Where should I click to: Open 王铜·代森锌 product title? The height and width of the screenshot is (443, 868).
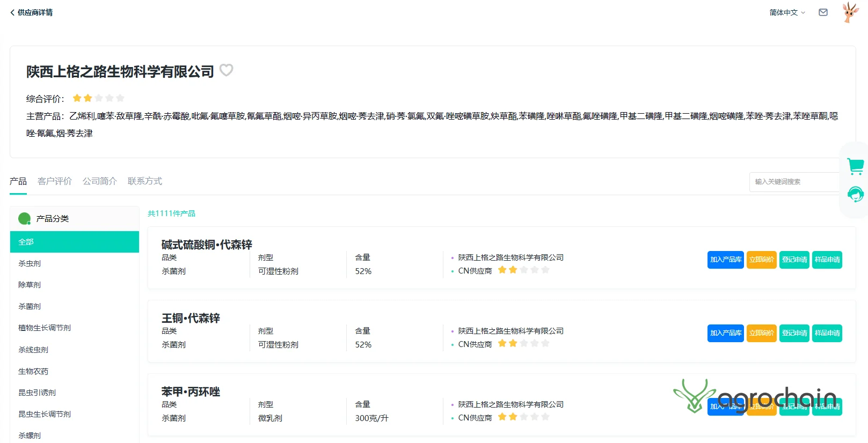click(191, 318)
